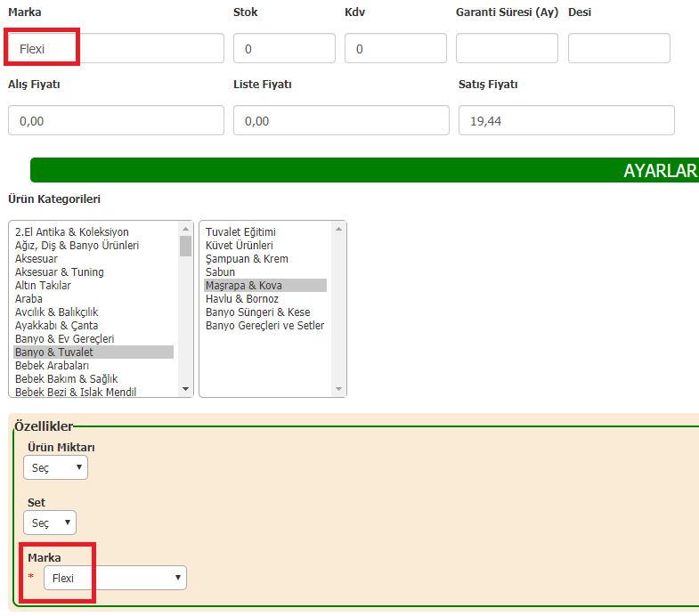
Task: Select the Sabun subcategory
Action: (265, 272)
